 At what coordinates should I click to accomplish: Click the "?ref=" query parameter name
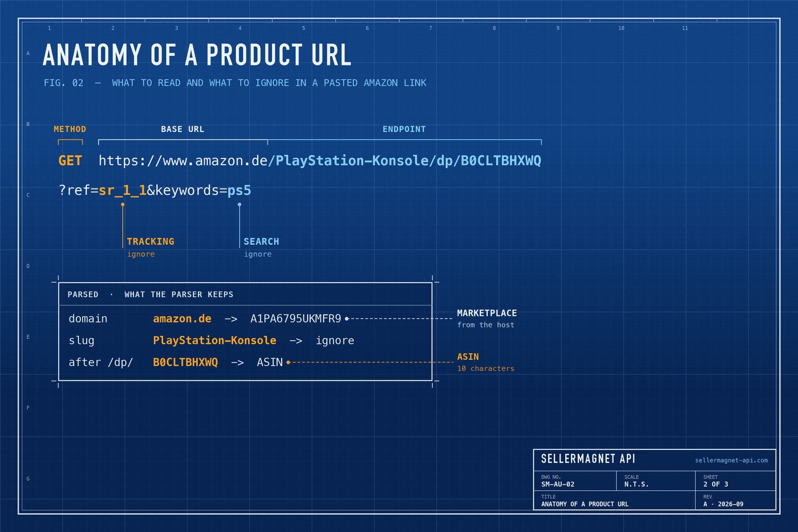[78, 190]
